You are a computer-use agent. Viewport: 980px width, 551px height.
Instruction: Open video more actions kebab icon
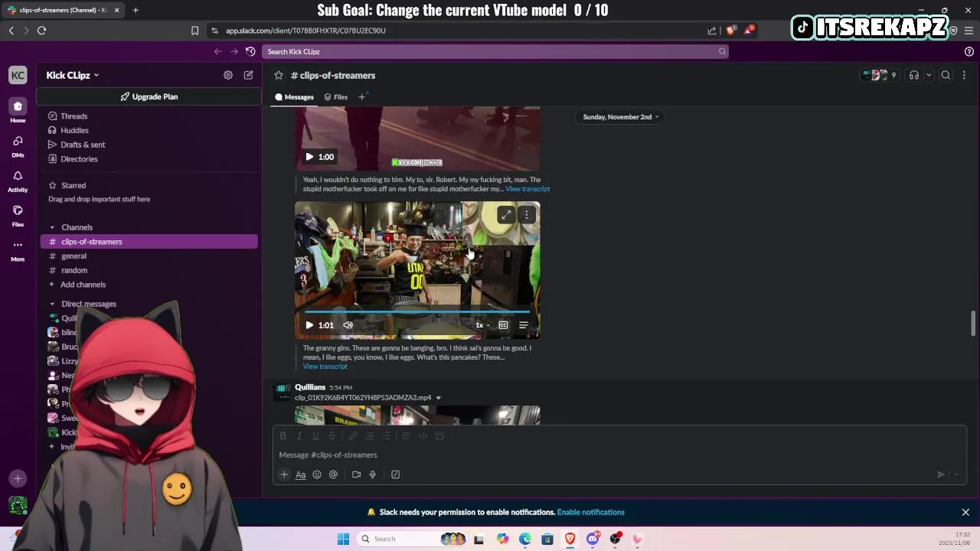pos(526,215)
